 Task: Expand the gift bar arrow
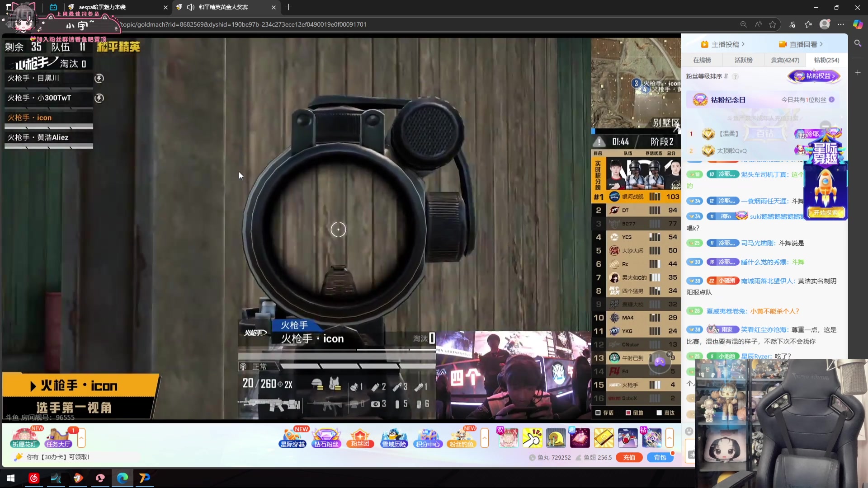point(670,438)
